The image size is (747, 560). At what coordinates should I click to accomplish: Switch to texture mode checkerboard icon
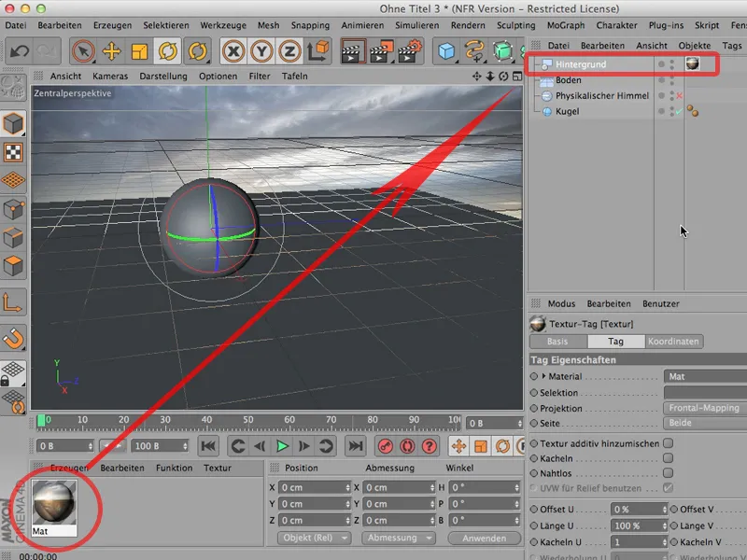(x=13, y=152)
